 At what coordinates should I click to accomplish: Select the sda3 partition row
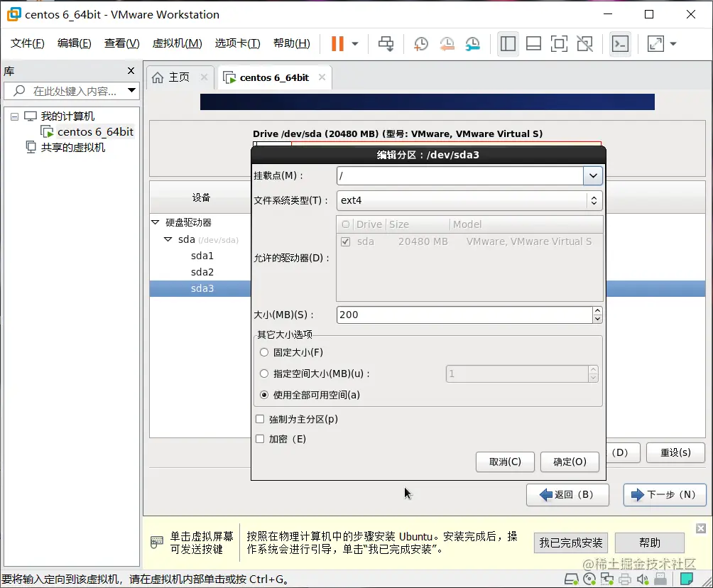[x=202, y=288]
